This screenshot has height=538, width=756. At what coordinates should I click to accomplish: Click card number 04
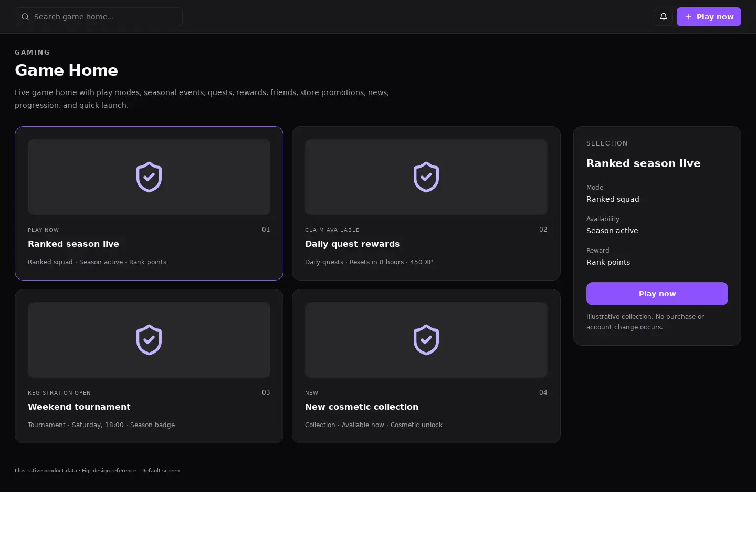543,392
